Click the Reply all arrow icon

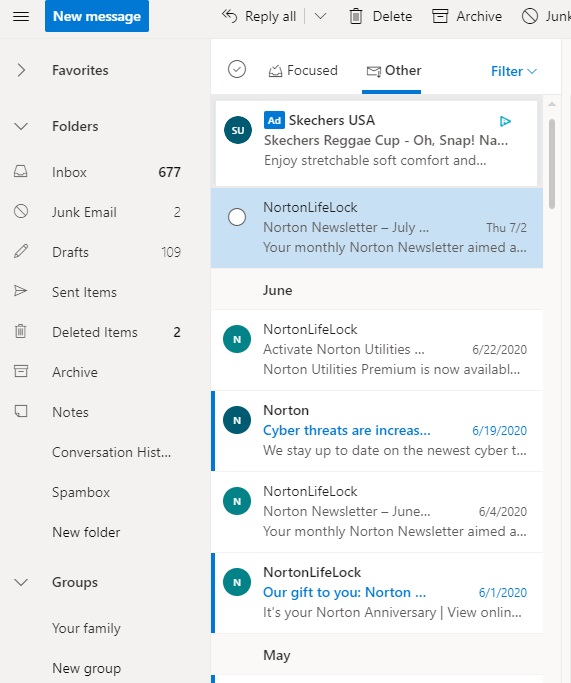(x=230, y=16)
